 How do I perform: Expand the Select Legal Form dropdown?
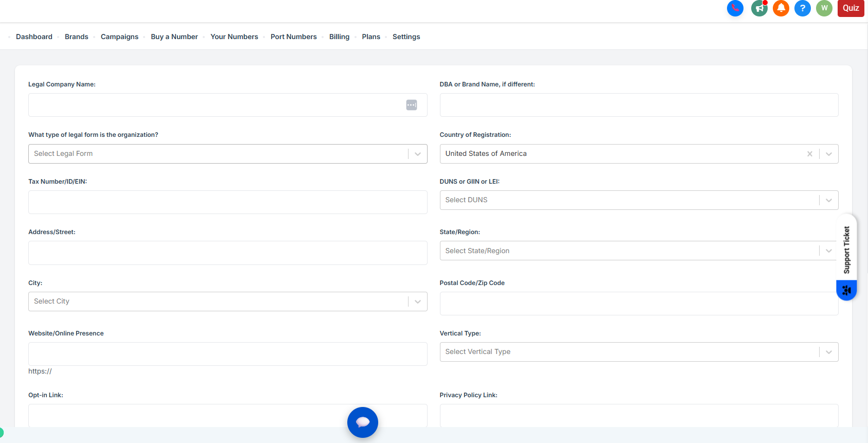click(x=417, y=154)
